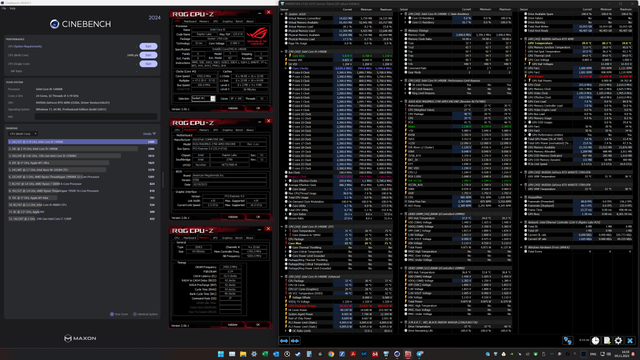Select second ranking row 24C Intel Core i9-14900K
Screen dimensions: 640x360
(x=82, y=149)
